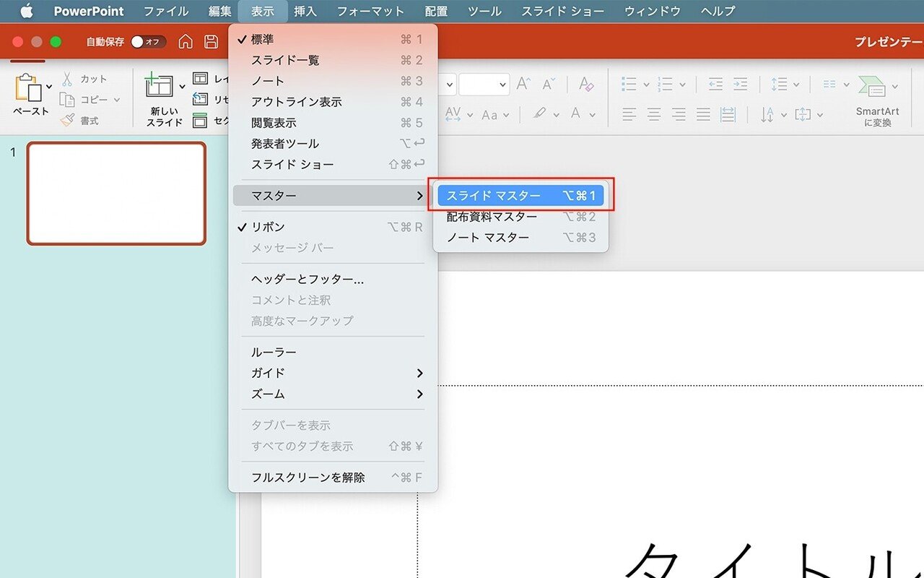Click the bullet list icon
This screenshot has height=578, width=924.
629,85
